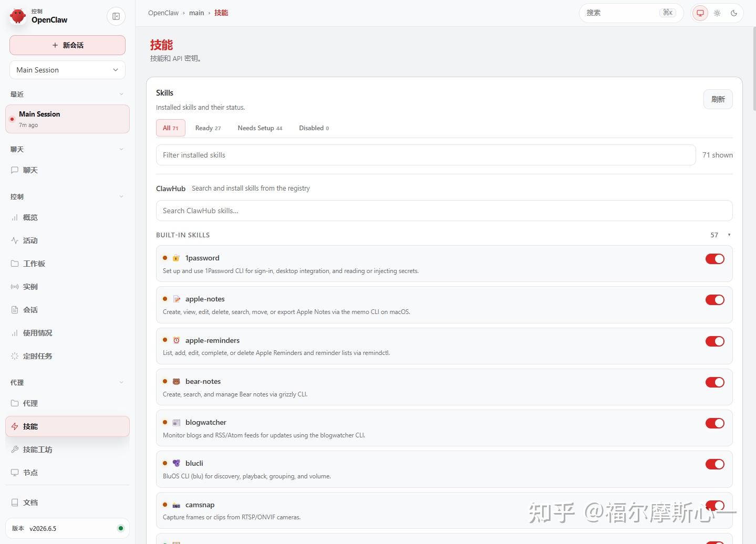Click the apple-reminders alarm clock icon
The height and width of the screenshot is (544, 756).
(x=177, y=340)
